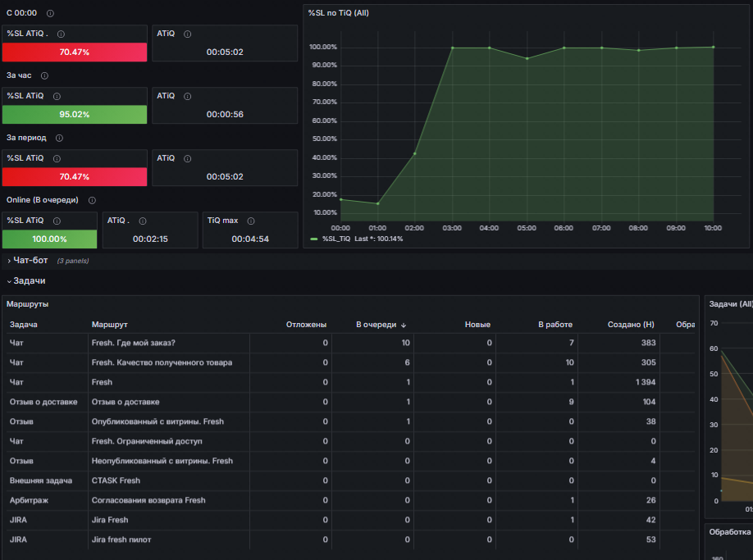The width and height of the screenshot is (753, 560).
Task: Click info icon on 'TiQ max' panel
Action: tap(251, 221)
